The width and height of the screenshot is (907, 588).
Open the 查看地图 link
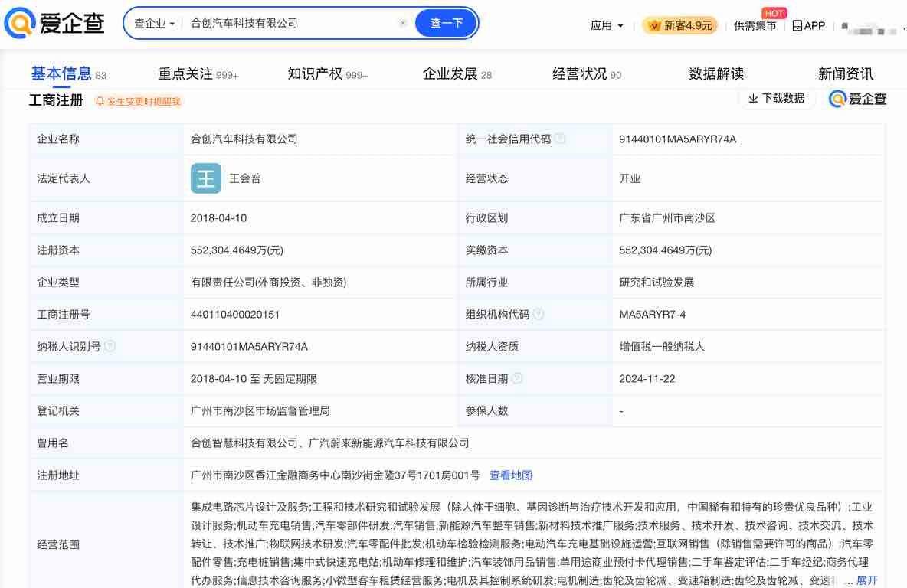coord(511,475)
